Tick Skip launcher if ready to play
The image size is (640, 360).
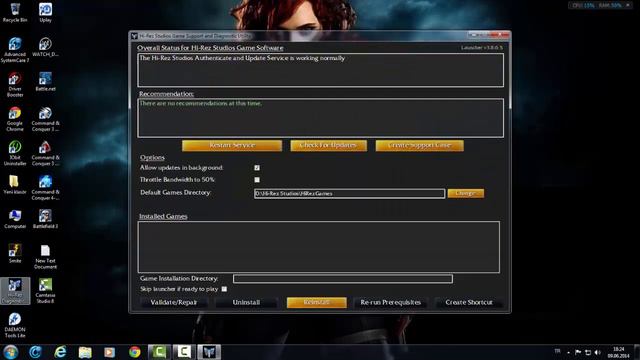224,289
